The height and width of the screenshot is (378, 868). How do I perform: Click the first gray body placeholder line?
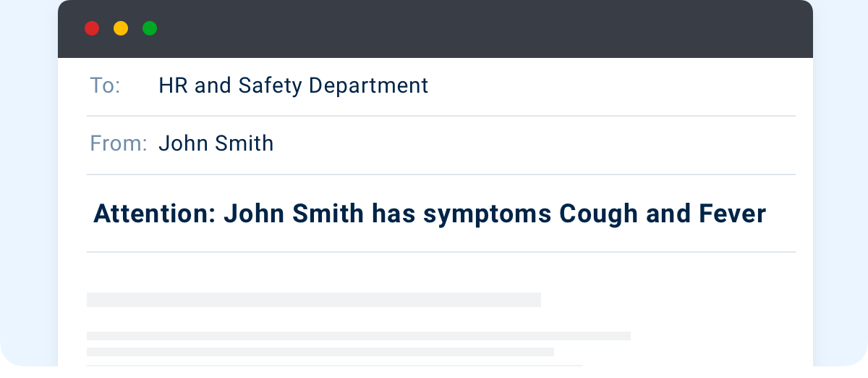[314, 300]
